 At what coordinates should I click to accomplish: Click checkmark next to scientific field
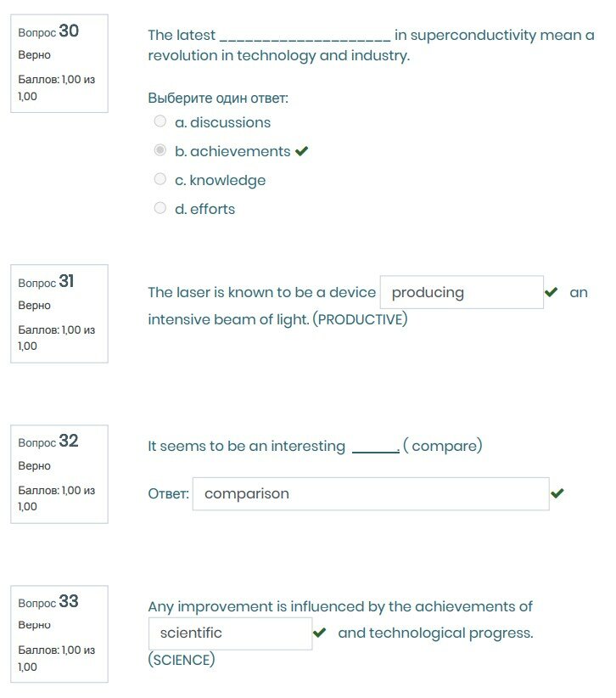pos(320,633)
